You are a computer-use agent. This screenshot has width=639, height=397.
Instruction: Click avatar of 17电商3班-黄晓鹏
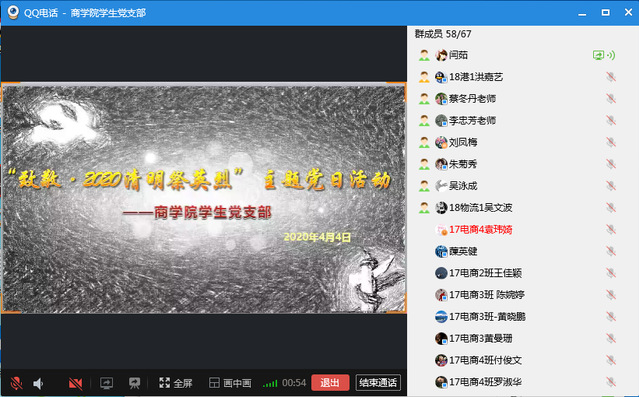pos(441,316)
